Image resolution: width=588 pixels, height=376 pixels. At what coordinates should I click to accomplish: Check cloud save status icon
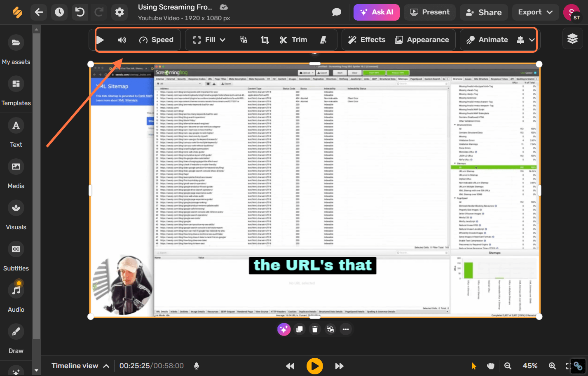click(x=224, y=7)
